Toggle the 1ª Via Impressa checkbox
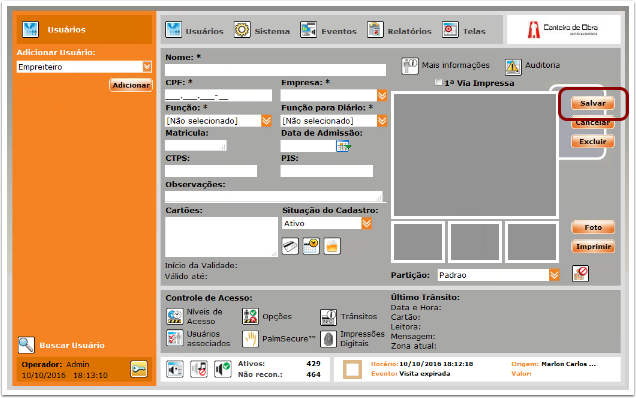636x398 pixels. (438, 82)
